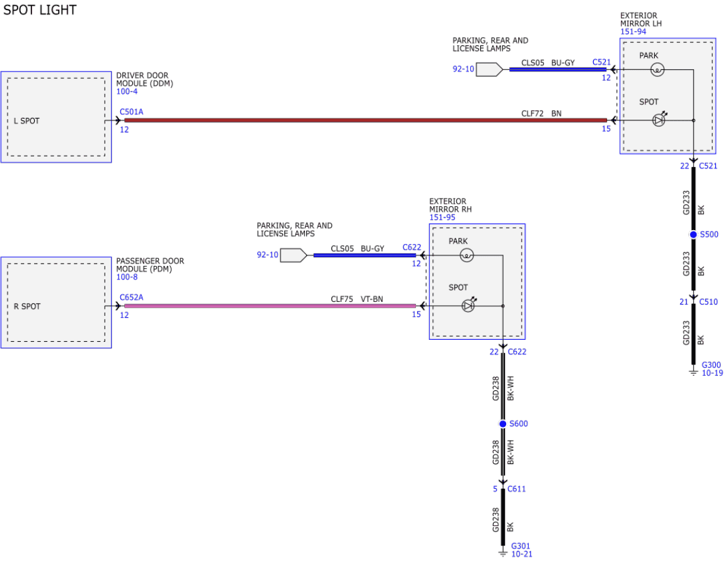Click the off-page arrow feeding connector C521
The width and height of the screenshot is (728, 563).
coord(488,69)
